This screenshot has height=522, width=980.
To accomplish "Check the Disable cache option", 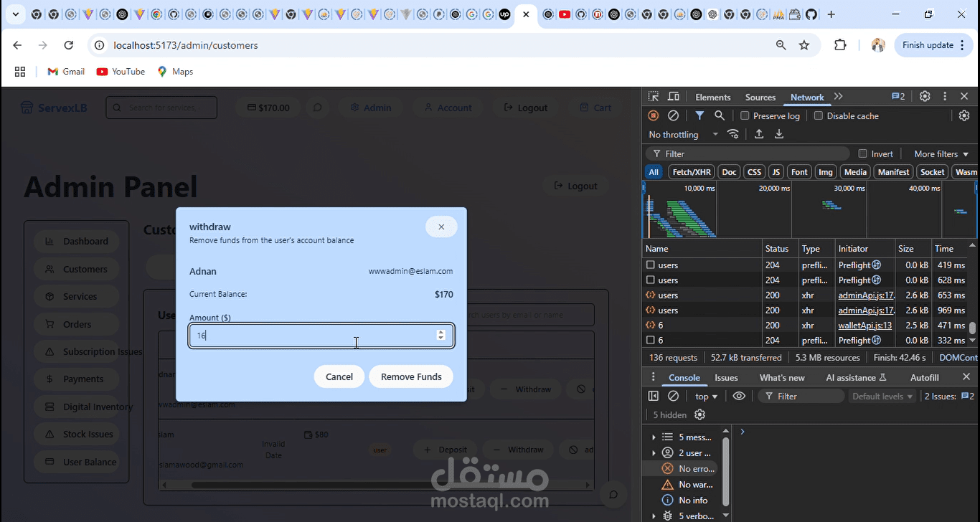I will click(818, 115).
